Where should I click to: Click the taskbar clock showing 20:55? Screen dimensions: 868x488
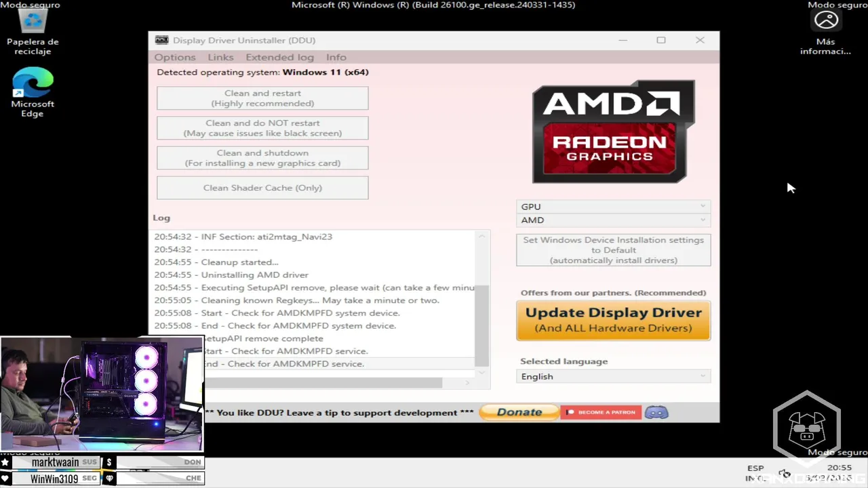tap(840, 468)
